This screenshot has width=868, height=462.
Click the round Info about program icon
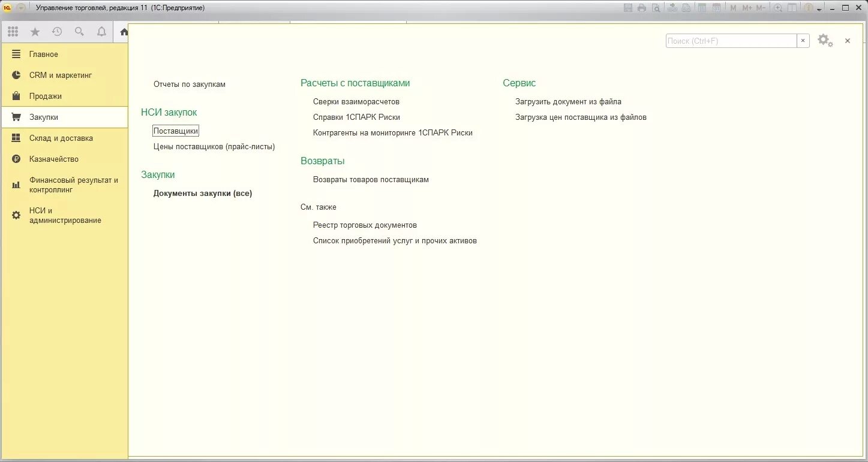[809, 8]
